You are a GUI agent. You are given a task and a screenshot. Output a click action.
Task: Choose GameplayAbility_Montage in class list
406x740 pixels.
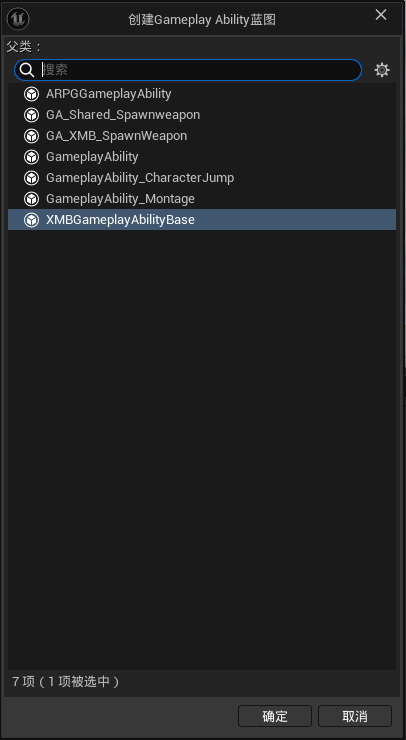coord(202,199)
